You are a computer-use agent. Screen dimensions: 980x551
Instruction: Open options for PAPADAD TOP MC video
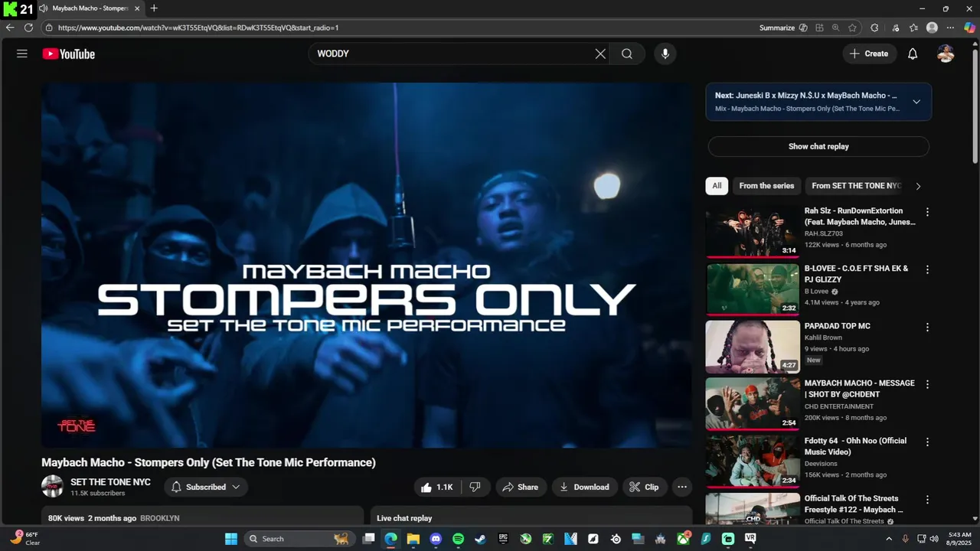click(927, 327)
